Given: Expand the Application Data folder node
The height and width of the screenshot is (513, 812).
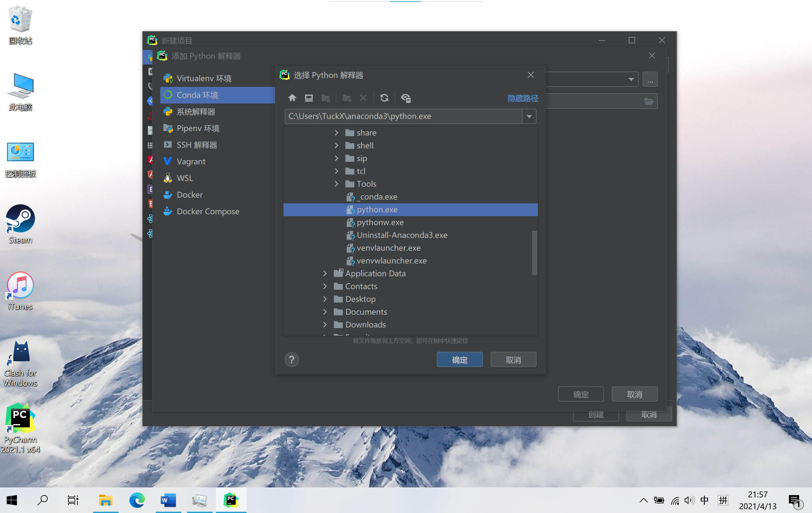Looking at the screenshot, I should click(x=325, y=273).
